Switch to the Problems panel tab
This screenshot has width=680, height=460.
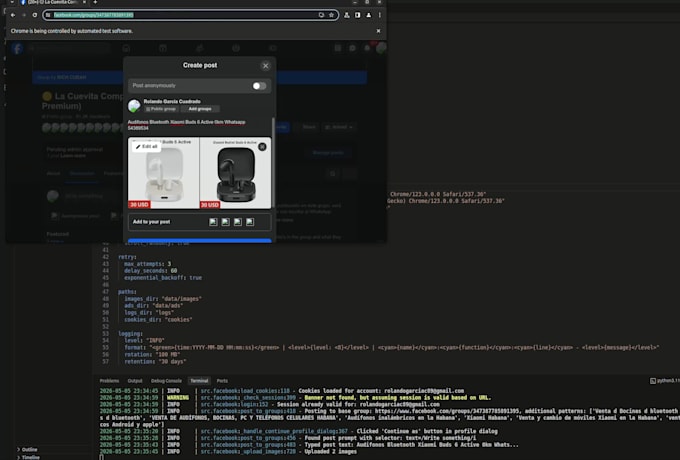(109, 381)
